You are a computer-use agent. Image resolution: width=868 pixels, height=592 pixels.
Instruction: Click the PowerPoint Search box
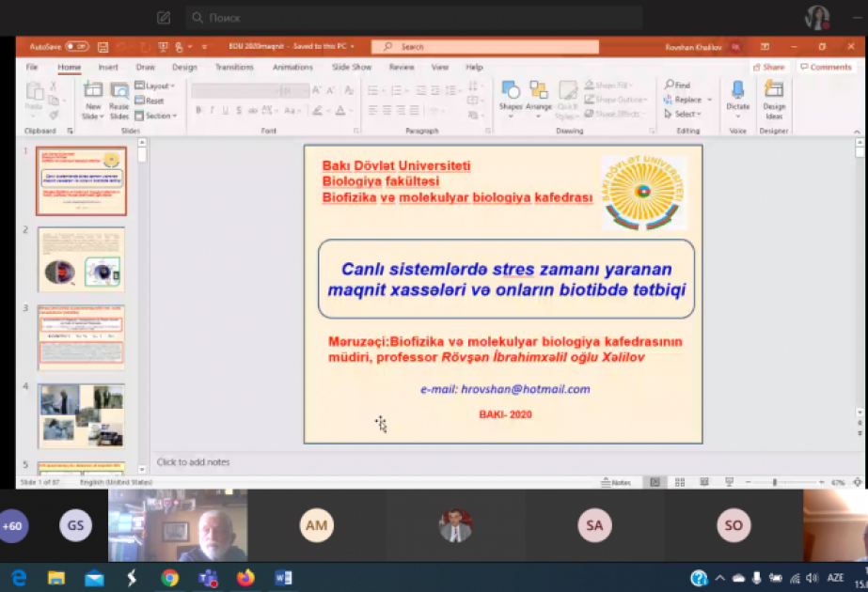point(485,47)
